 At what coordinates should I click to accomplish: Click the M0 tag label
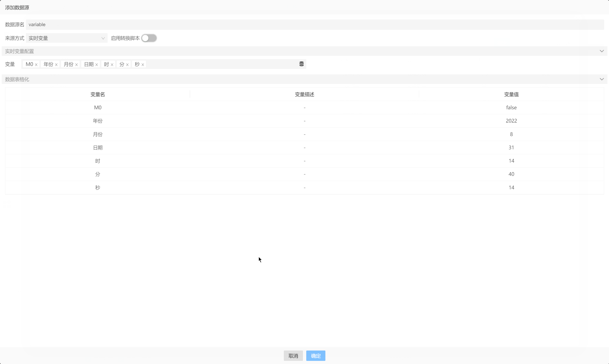tap(29, 64)
